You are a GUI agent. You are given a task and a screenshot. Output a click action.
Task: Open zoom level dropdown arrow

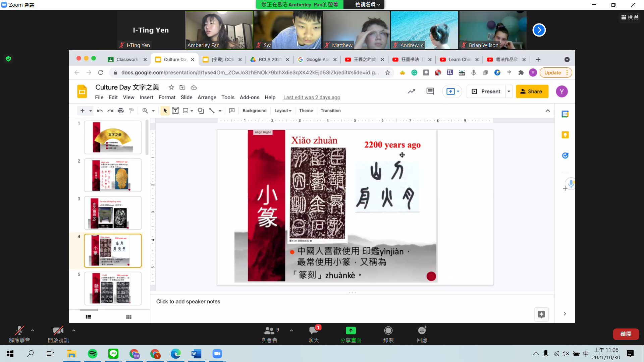pos(153,111)
